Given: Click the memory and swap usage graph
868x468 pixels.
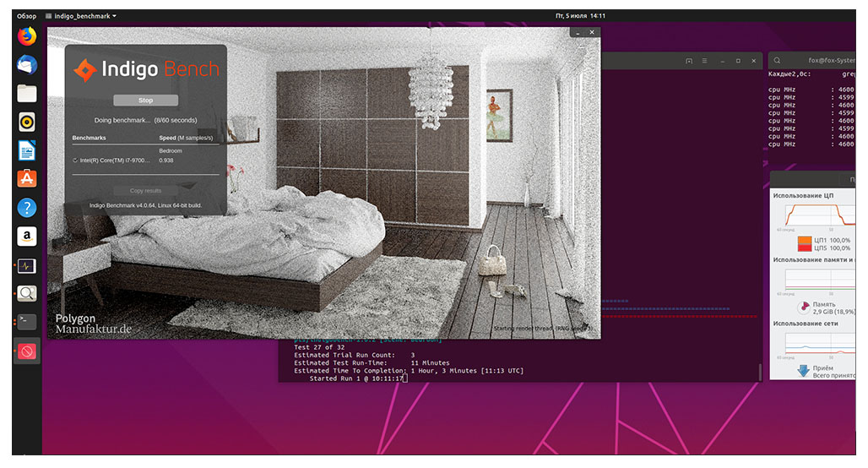Looking at the screenshot, I should tap(820, 279).
